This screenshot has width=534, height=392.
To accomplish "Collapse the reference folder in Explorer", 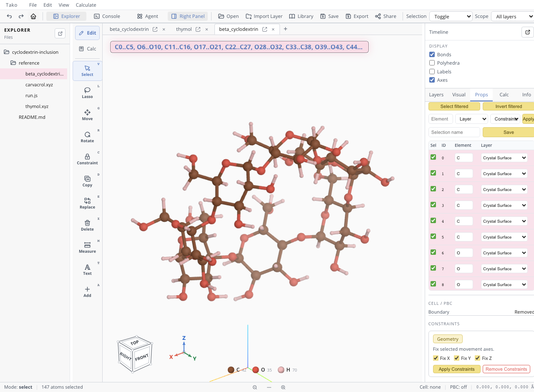I will click(13, 63).
